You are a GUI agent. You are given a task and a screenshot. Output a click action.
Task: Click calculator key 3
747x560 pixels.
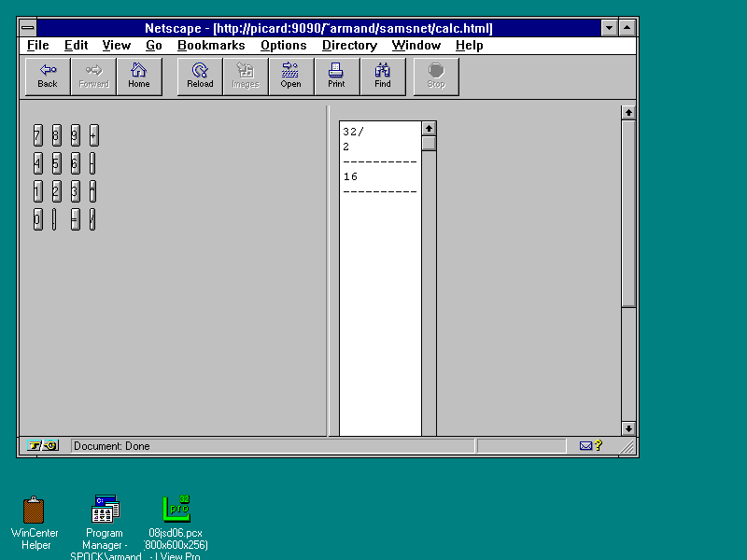point(76,191)
